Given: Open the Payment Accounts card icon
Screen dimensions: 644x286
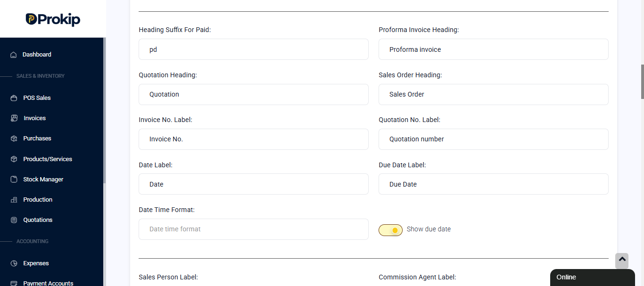Looking at the screenshot, I should (14, 283).
